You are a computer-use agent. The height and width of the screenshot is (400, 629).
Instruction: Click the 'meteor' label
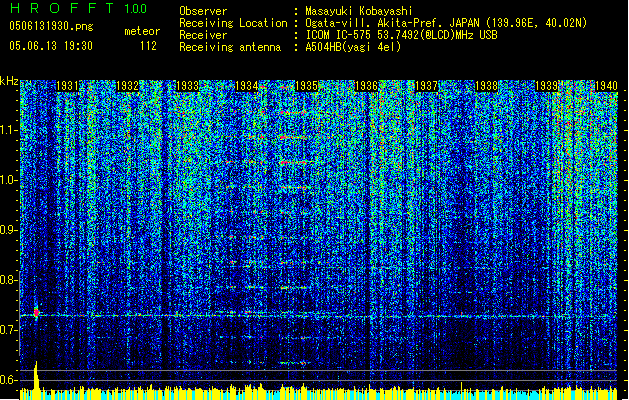tap(142, 31)
